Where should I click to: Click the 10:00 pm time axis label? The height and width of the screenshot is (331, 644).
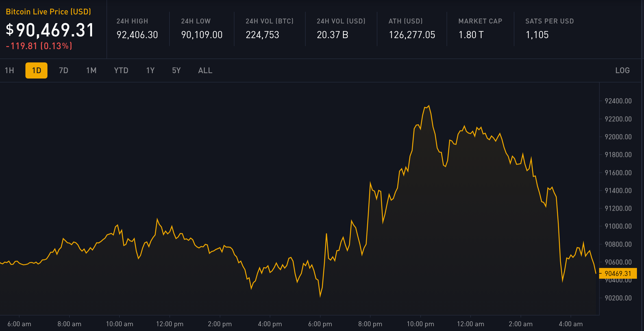pyautogui.click(x=420, y=324)
